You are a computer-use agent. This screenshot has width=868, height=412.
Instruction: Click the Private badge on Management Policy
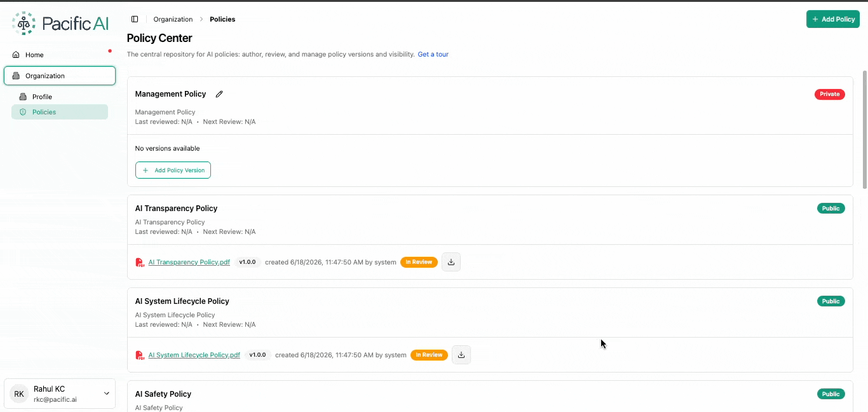click(830, 94)
